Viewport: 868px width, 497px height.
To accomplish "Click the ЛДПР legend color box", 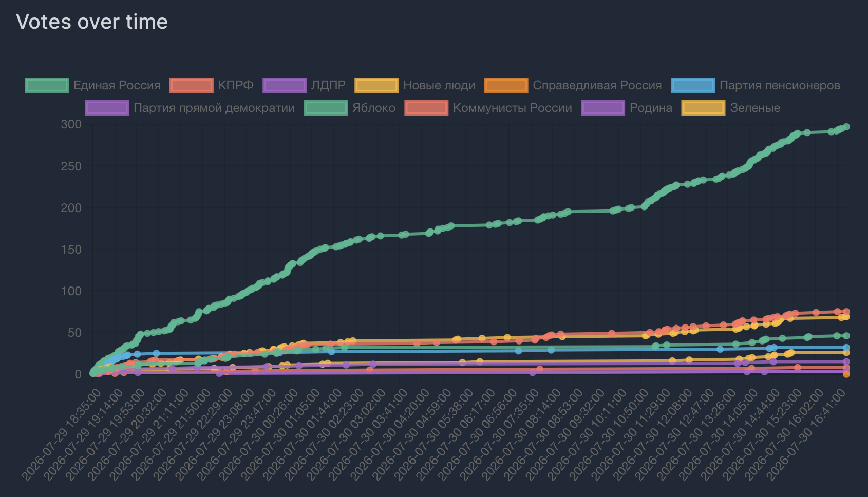I will (285, 85).
